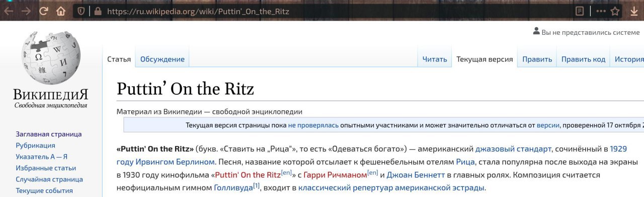This screenshot has height=197, width=644.
Task: Open 'классический репертуар американской эстрады' link
Action: (x=391, y=188)
